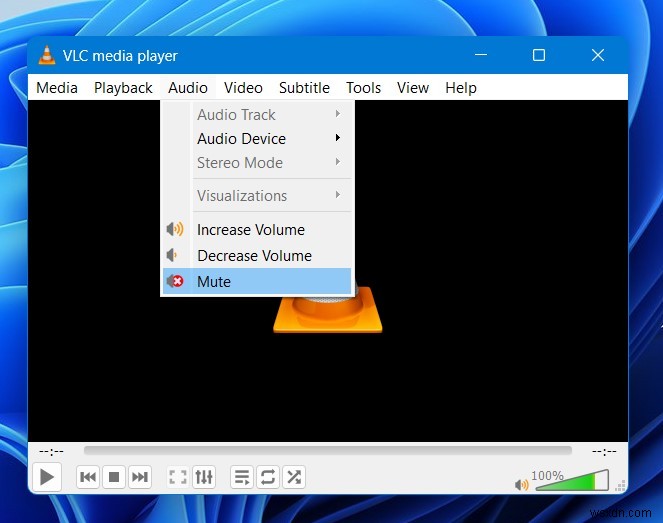Maximize the VLC media player window
663x523 pixels.
click(539, 55)
